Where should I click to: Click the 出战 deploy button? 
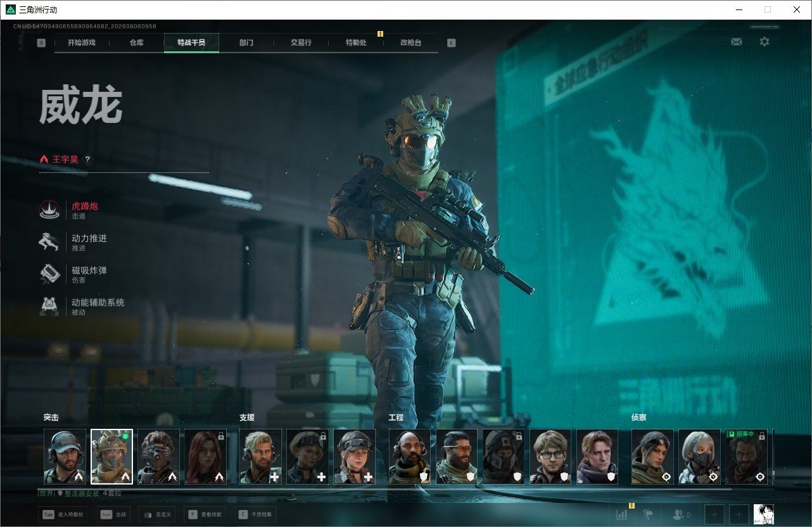click(x=114, y=515)
